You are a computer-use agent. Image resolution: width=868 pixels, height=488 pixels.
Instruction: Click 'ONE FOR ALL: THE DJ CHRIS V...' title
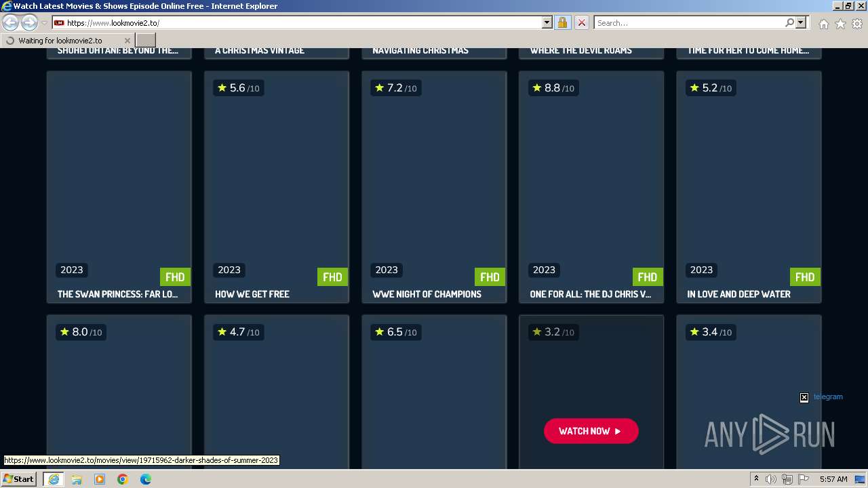[x=591, y=294]
